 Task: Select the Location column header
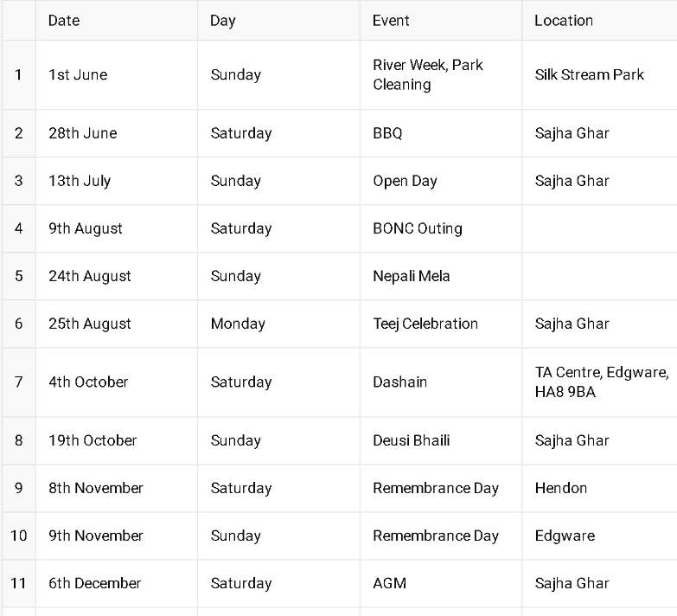pyautogui.click(x=600, y=20)
